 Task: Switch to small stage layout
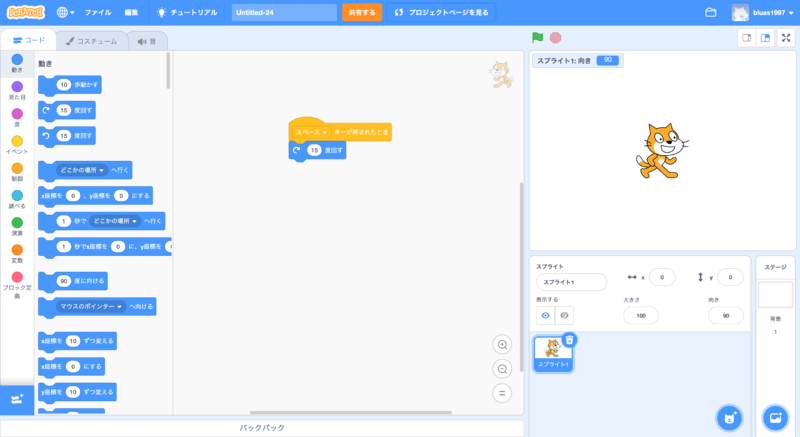(745, 38)
